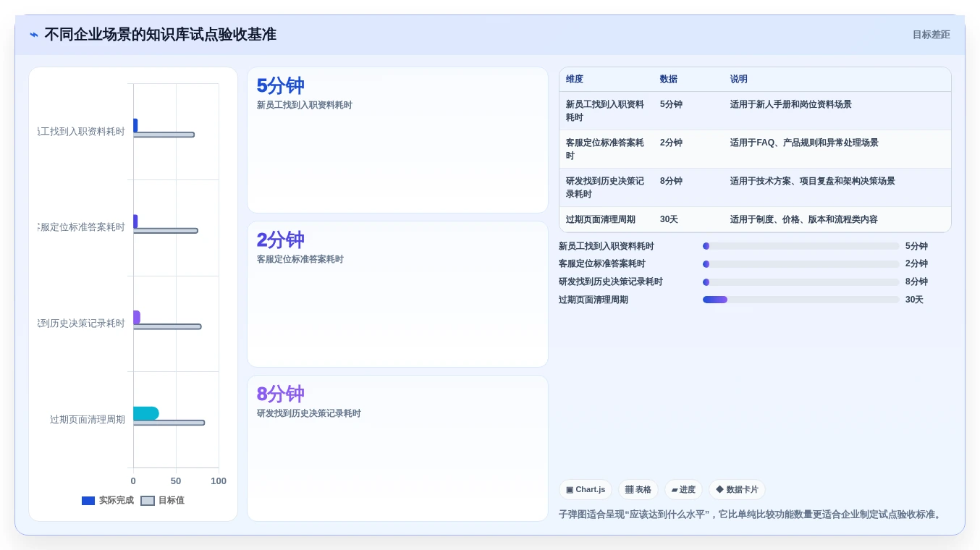Select table cell 客服定位标准答案耗时

(606, 149)
